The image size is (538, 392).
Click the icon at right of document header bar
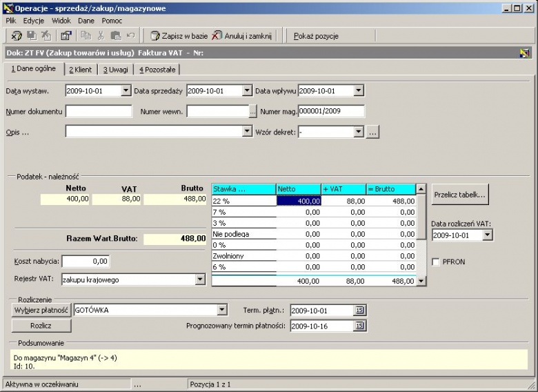525,53
